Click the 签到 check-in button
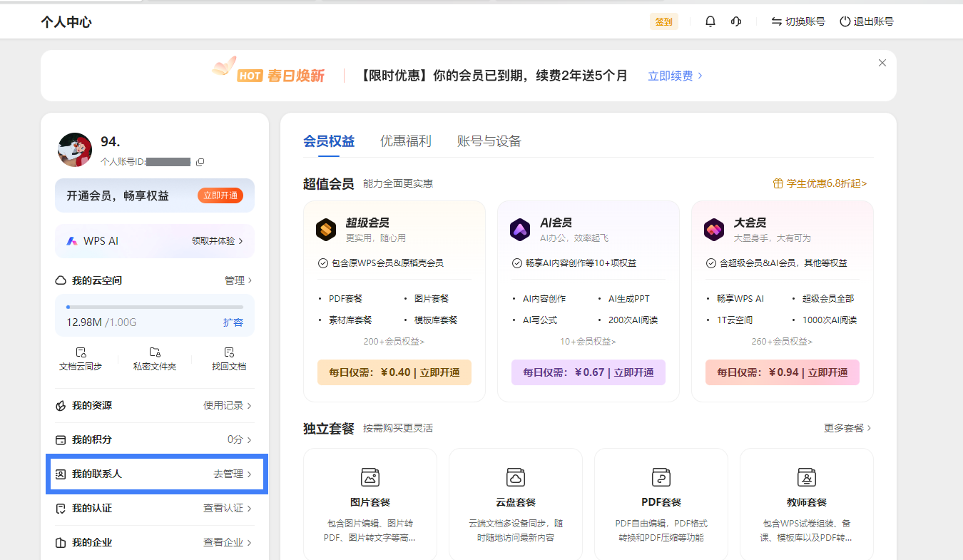 pyautogui.click(x=664, y=21)
